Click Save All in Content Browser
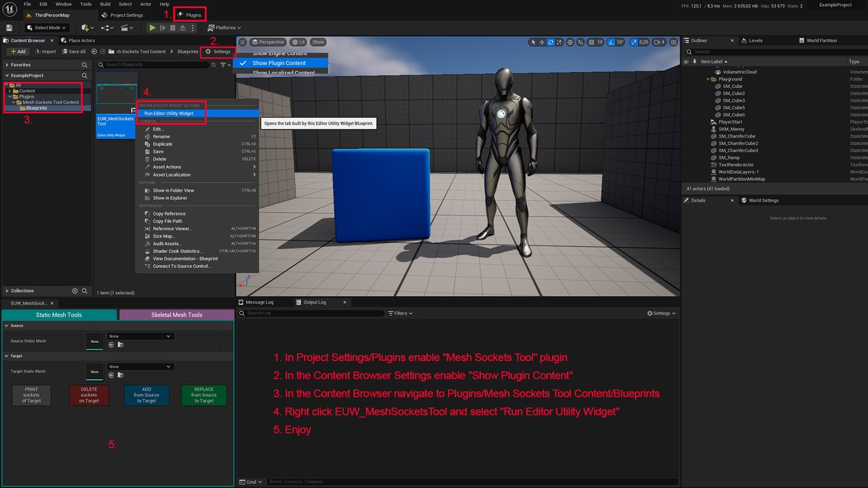This screenshot has width=868, height=488. point(74,52)
